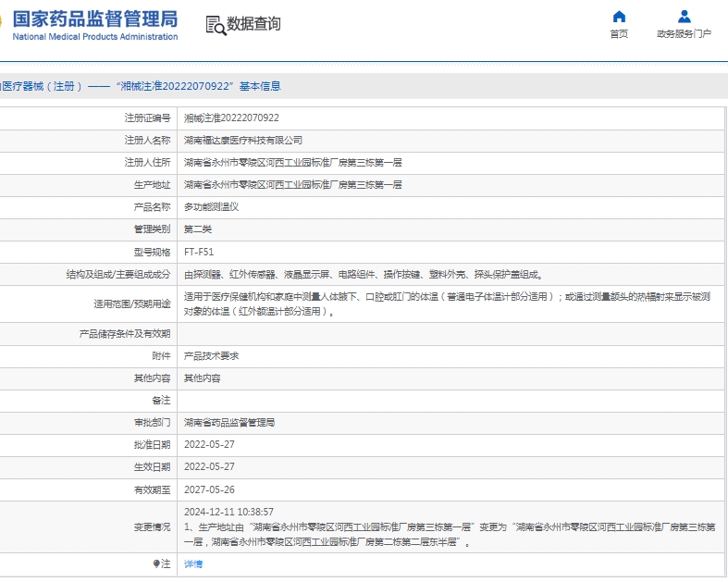The image size is (728, 582).
Task: Select the 适用范围 description text
Action: click(447, 303)
